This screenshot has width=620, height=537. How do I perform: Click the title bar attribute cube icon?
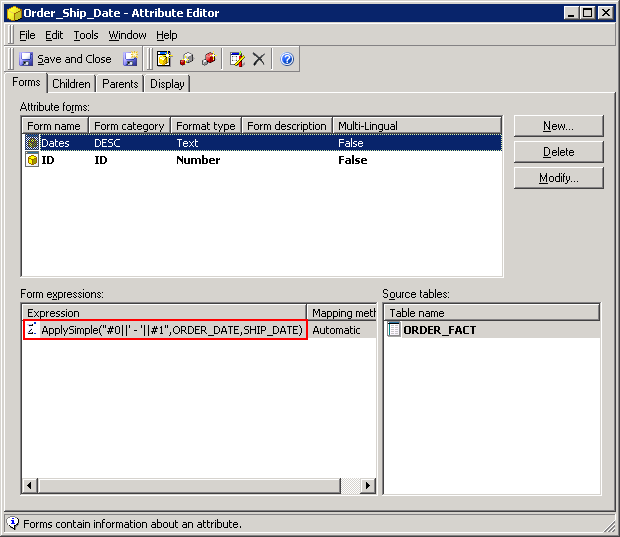14,13
